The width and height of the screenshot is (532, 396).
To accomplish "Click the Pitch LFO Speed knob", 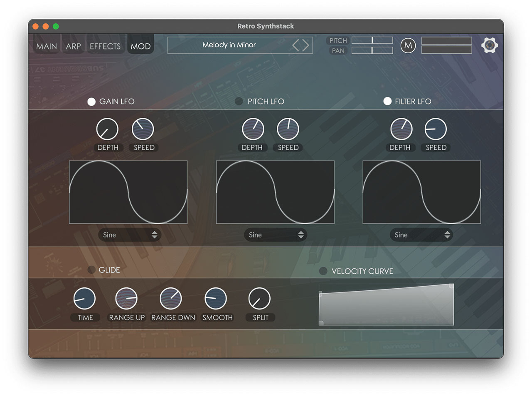I will tap(288, 129).
